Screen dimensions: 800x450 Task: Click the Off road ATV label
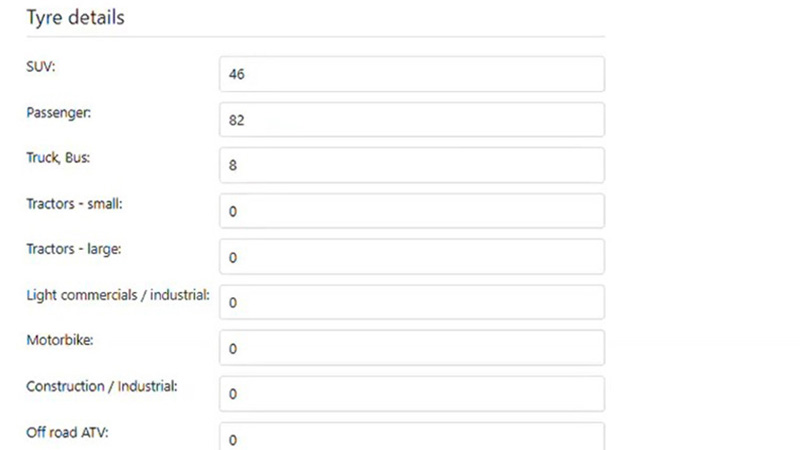pyautogui.click(x=67, y=432)
